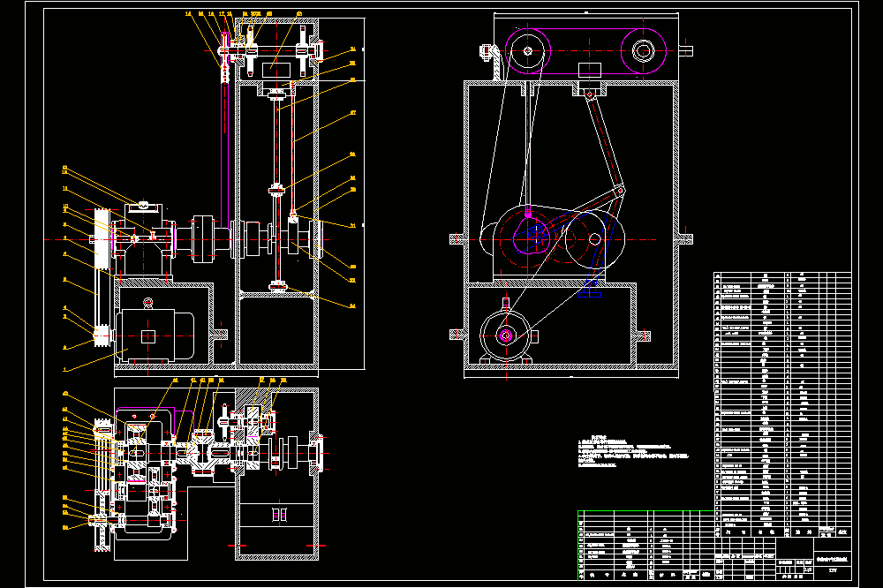This screenshot has width=883, height=588.
Task: Select the right magenta sprocket circle in the top housing
Action: pyautogui.click(x=643, y=50)
